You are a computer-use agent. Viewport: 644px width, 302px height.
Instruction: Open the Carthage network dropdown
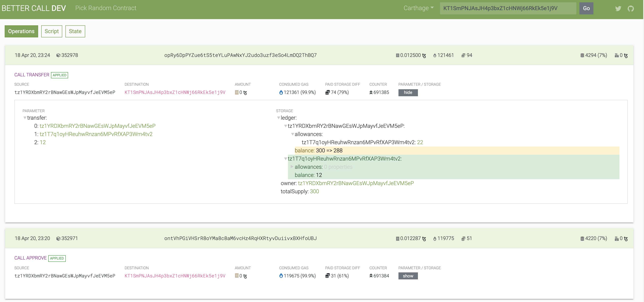coord(419,8)
